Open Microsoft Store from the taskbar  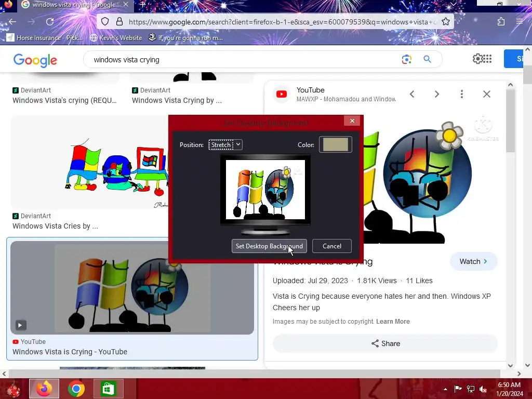tap(108, 389)
